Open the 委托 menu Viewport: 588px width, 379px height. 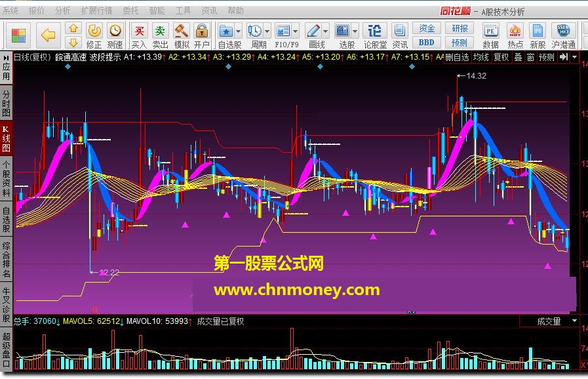[130, 11]
